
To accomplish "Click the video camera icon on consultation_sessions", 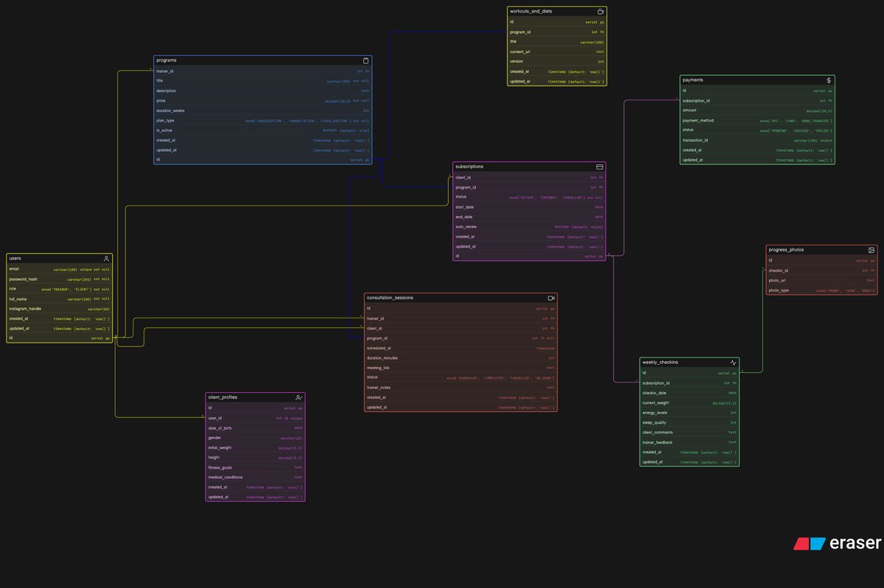I will (x=551, y=298).
